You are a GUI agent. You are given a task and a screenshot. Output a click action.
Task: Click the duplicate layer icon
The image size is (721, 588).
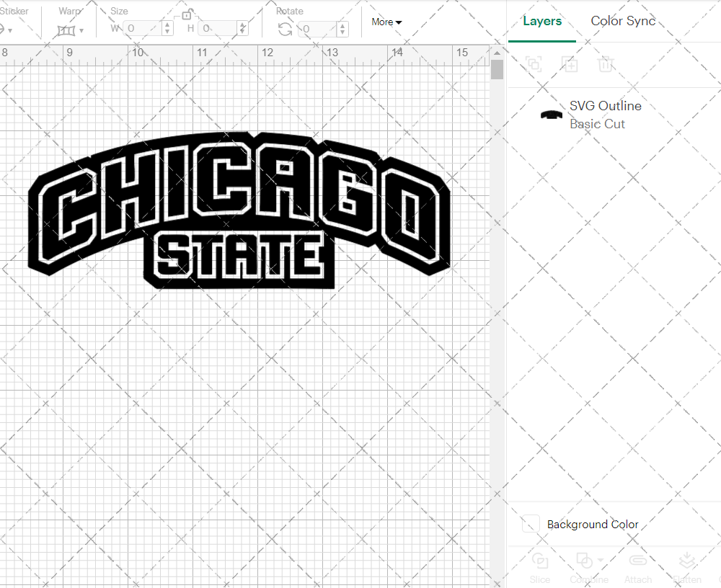(x=570, y=64)
